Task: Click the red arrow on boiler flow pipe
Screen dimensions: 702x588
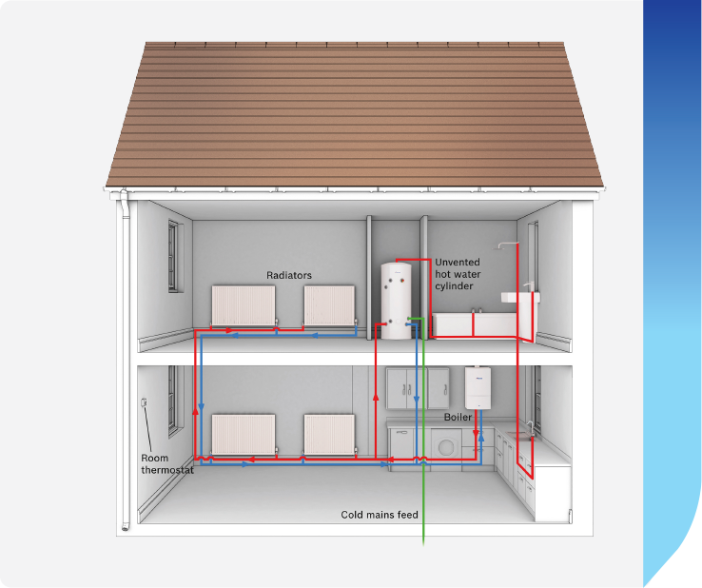Action: (476, 432)
